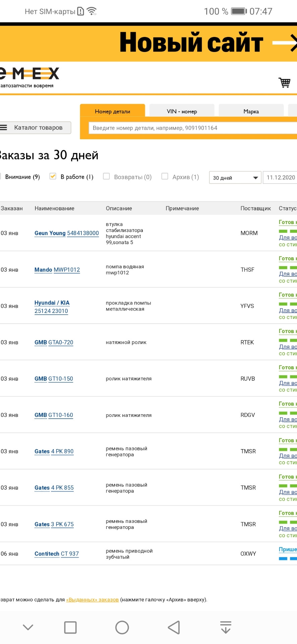This screenshot has height=644, width=297.
Task: Select the Марка tab
Action: (x=251, y=111)
